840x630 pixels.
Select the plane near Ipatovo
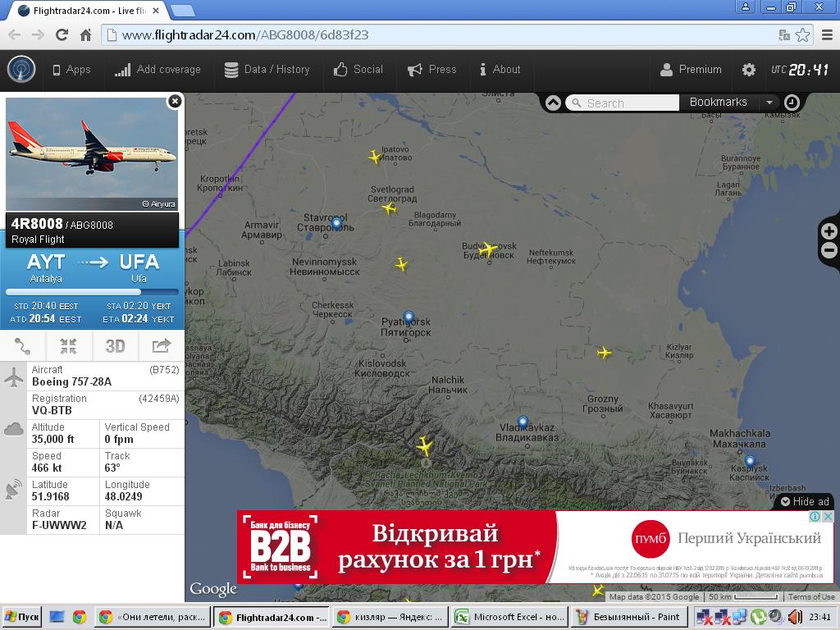[374, 157]
